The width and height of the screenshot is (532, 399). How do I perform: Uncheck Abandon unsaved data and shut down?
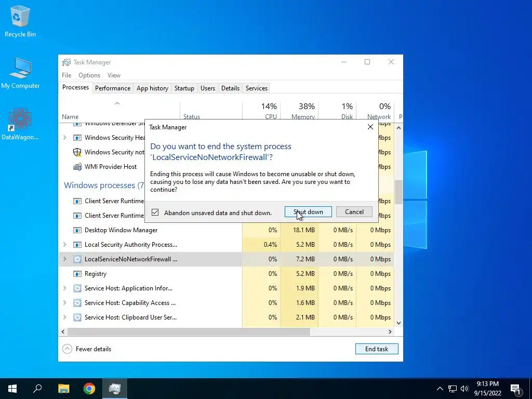click(x=155, y=212)
